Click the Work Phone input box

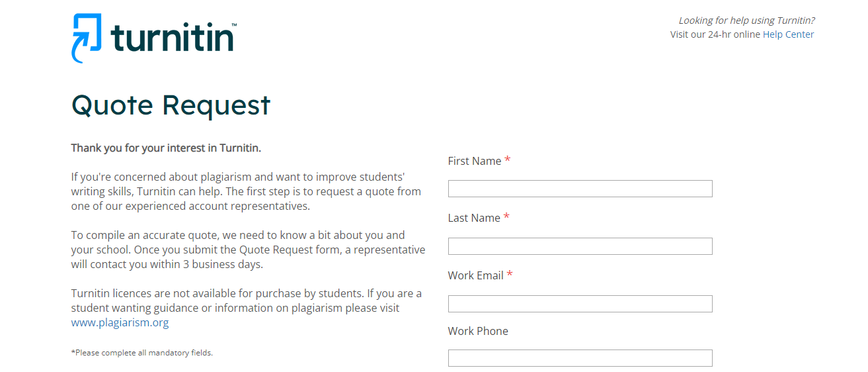point(580,358)
